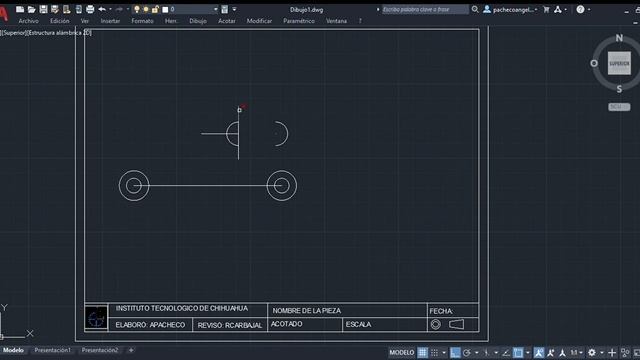Open the Archivo menu
This screenshot has width=640, height=360.
[29, 21]
